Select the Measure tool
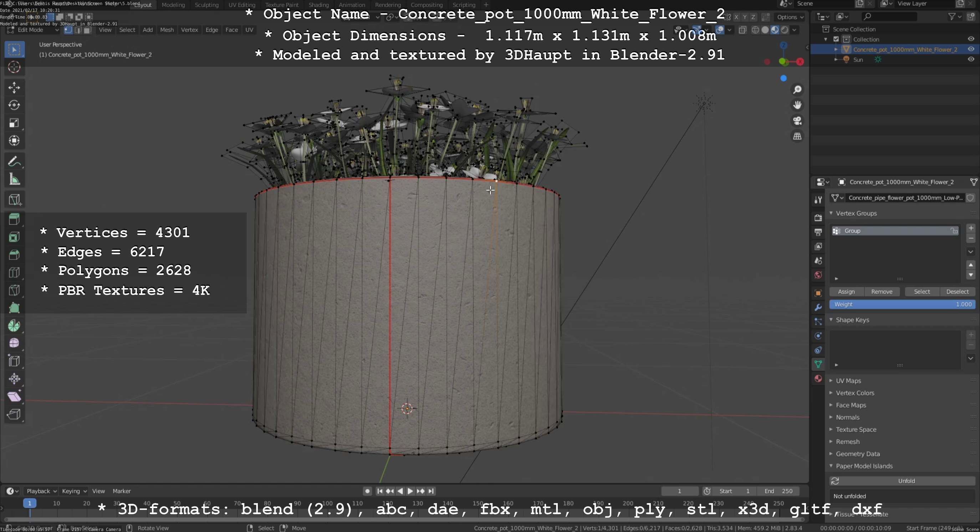Image resolution: width=980 pixels, height=532 pixels. (15, 179)
